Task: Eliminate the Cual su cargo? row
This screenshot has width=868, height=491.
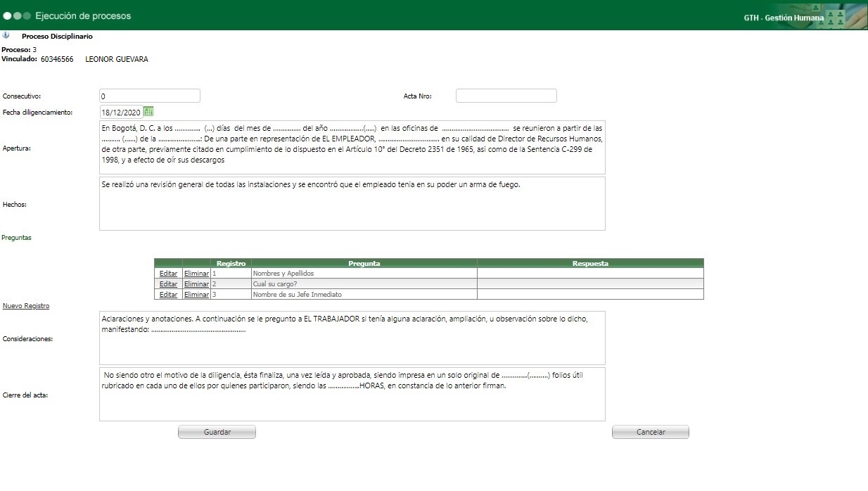Action: 196,284
